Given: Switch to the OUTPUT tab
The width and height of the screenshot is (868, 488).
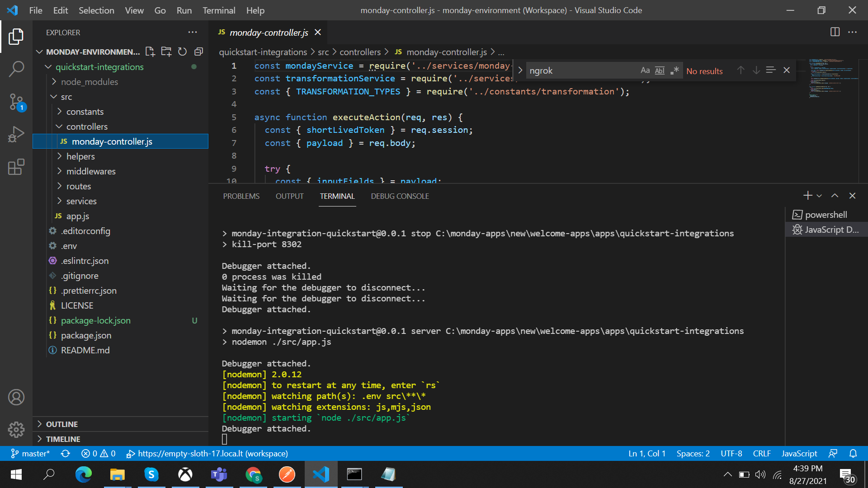Looking at the screenshot, I should coord(290,196).
